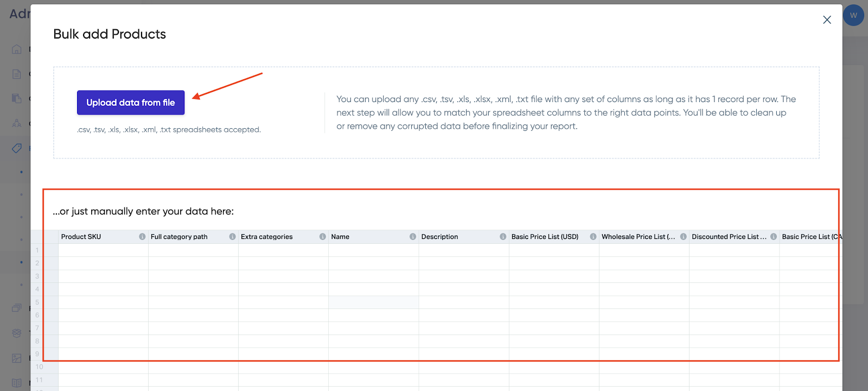Select the Name column header
Image resolution: width=868 pixels, height=391 pixels.
click(373, 237)
